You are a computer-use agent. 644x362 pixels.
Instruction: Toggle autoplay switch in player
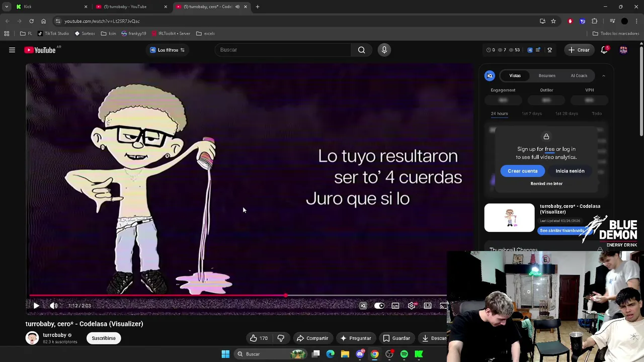coord(379,306)
